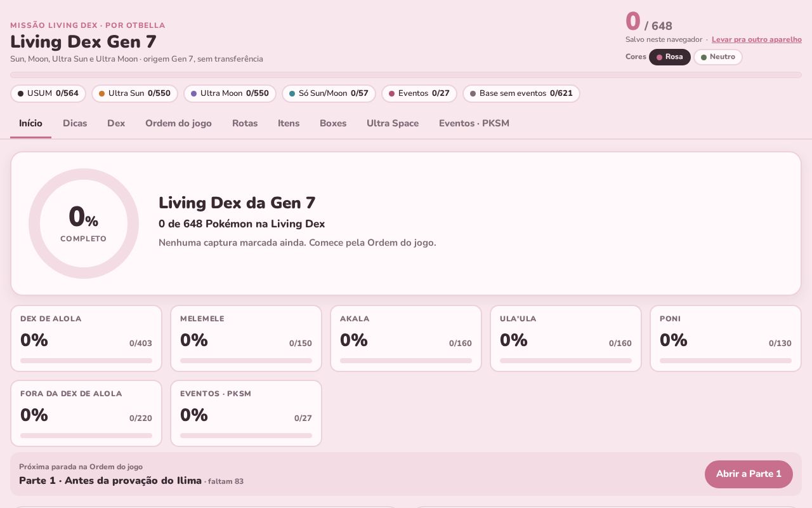
Task: Switch to the Dex tab
Action: point(116,123)
